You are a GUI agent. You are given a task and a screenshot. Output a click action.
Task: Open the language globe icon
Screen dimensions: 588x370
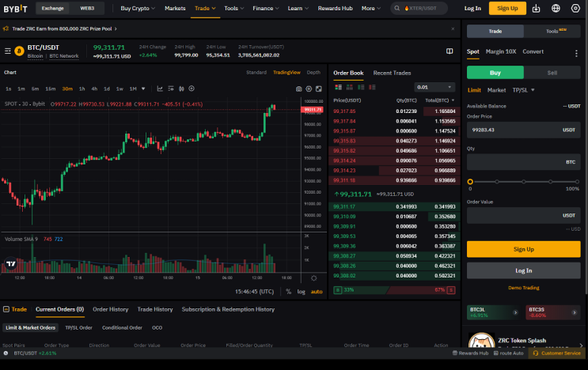tap(556, 8)
